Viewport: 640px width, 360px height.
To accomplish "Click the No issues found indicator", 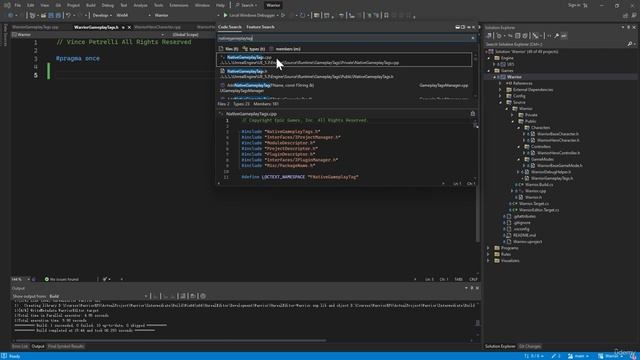I will point(61,279).
